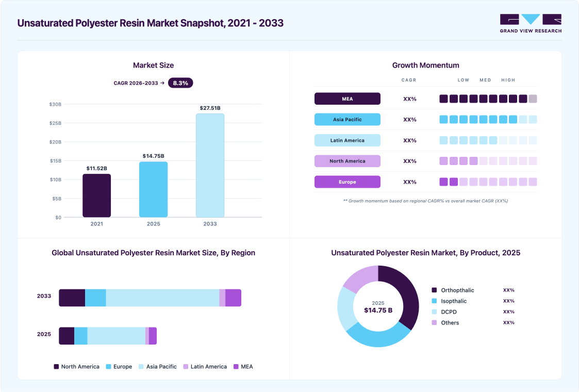The image size is (579, 392).
Task: Click the $14.75 B donut center value
Action: point(378,311)
